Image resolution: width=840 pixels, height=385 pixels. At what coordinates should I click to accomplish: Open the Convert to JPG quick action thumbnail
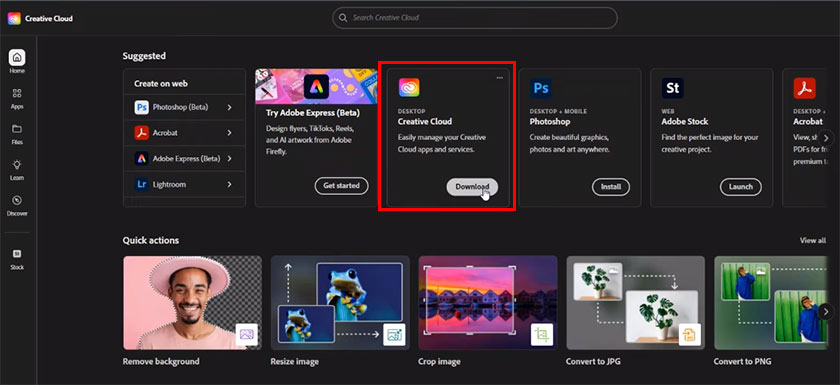(x=636, y=303)
